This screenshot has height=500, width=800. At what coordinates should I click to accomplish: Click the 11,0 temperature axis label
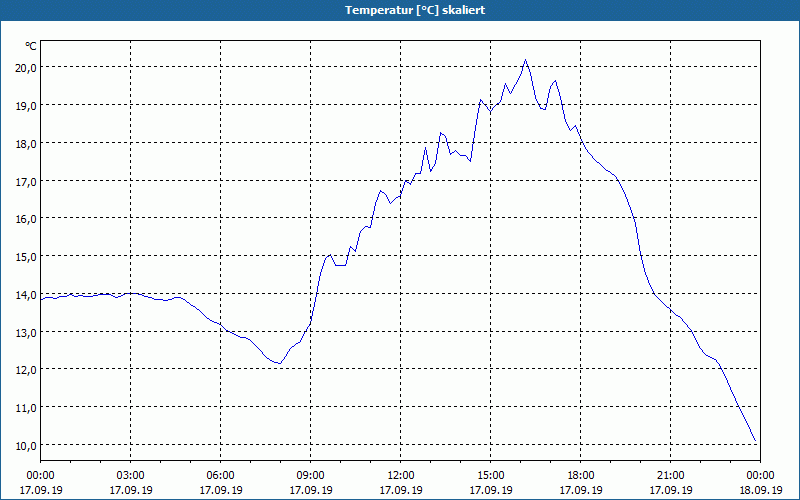pyautogui.click(x=26, y=408)
